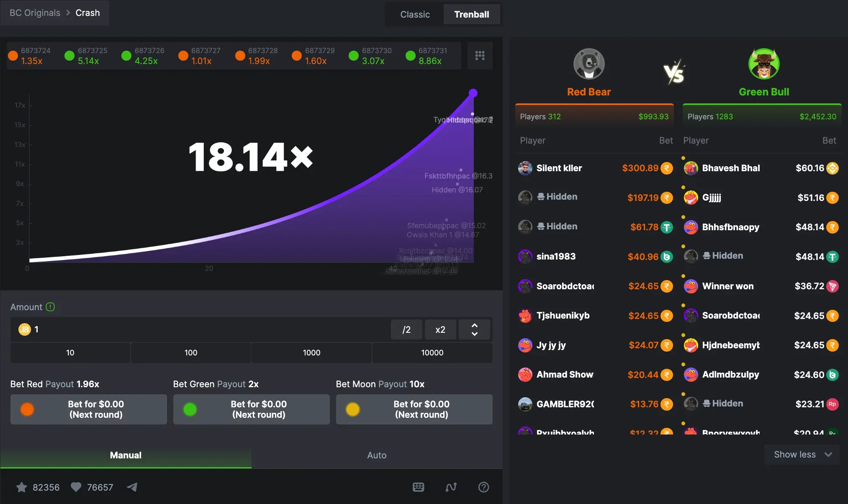Click rupee coin icon beside $300.89
The height and width of the screenshot is (504, 848).
(x=667, y=168)
